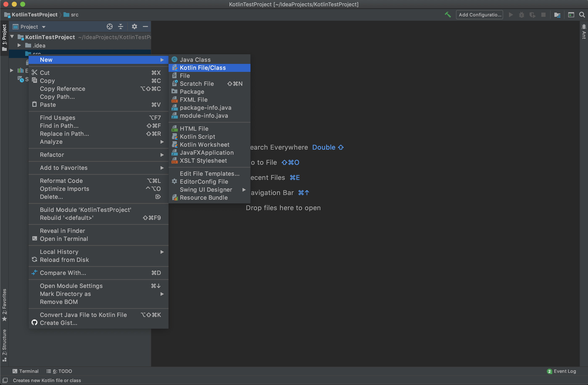Click the locate/select opened file crosshair icon
The image size is (588, 385).
(x=109, y=26)
